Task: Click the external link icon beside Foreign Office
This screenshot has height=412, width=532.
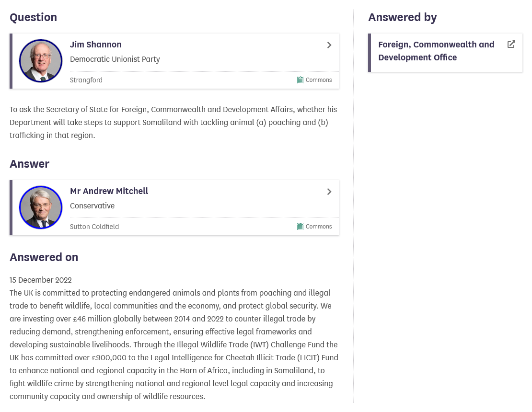Action: click(x=511, y=45)
